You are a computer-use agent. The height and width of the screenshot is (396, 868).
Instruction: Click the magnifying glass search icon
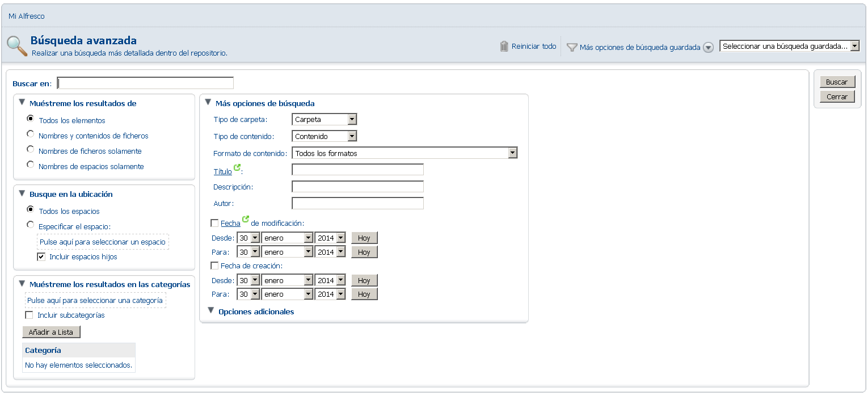coord(17,46)
